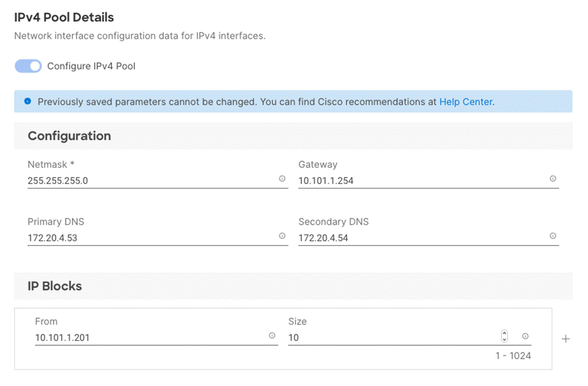Screen dimensions: 588x386
Task: Toggle the Configure IPv4 Pool switch
Action: tap(28, 66)
